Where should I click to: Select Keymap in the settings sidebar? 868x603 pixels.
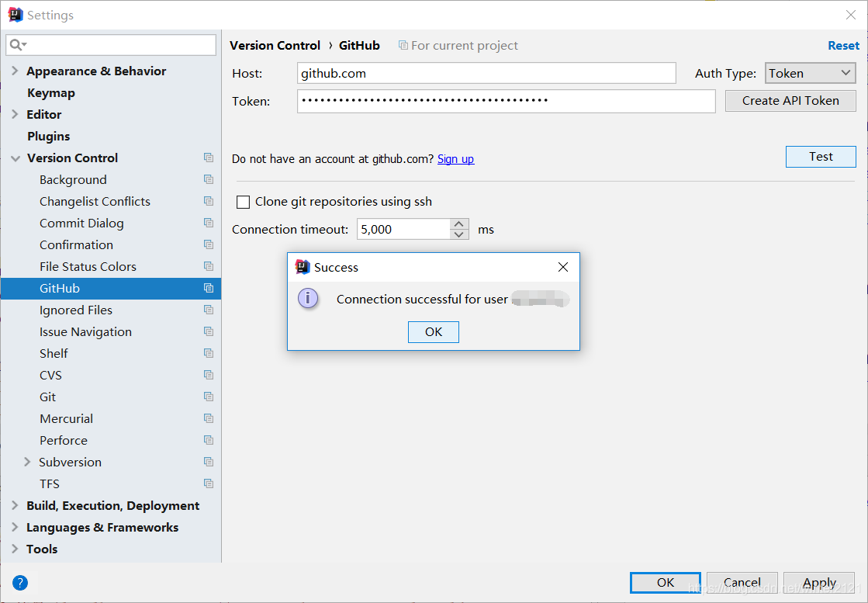tap(50, 92)
